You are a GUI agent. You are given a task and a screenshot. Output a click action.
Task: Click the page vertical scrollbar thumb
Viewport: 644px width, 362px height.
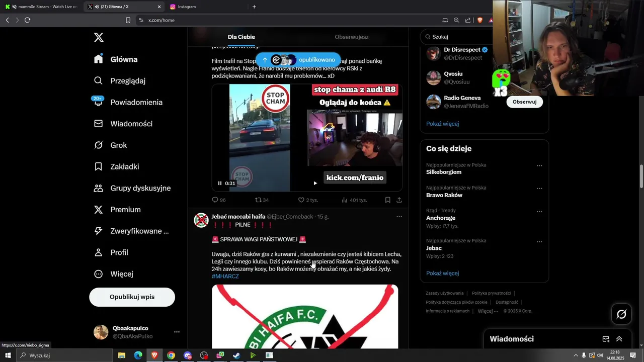641,176
